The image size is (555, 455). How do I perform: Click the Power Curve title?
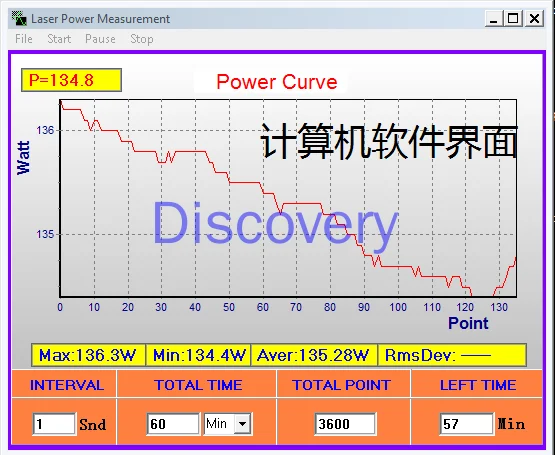[276, 82]
